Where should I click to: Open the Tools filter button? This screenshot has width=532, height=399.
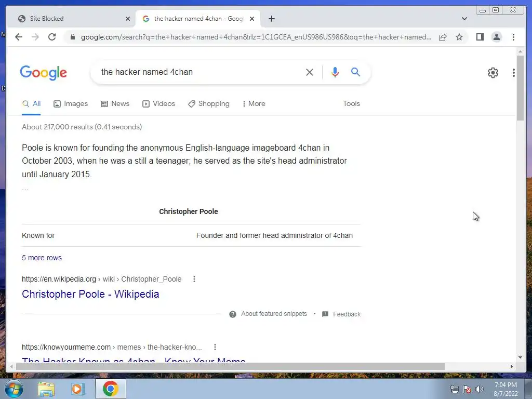351,103
